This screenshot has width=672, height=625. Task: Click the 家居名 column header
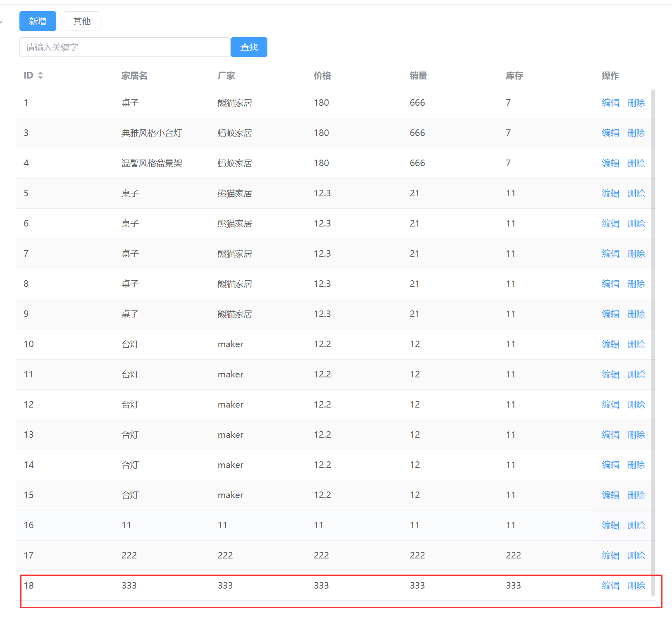pos(134,76)
